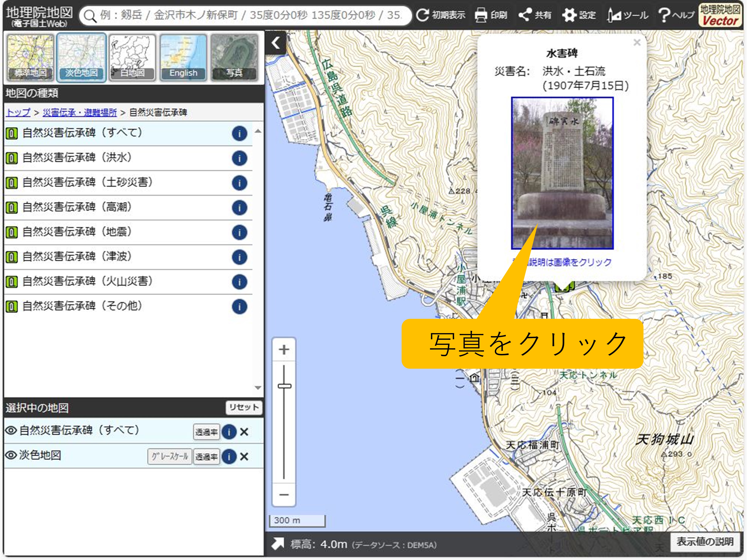Screen dimensions: 747x560
Task: Zoom in with plus button
Action: [284, 350]
